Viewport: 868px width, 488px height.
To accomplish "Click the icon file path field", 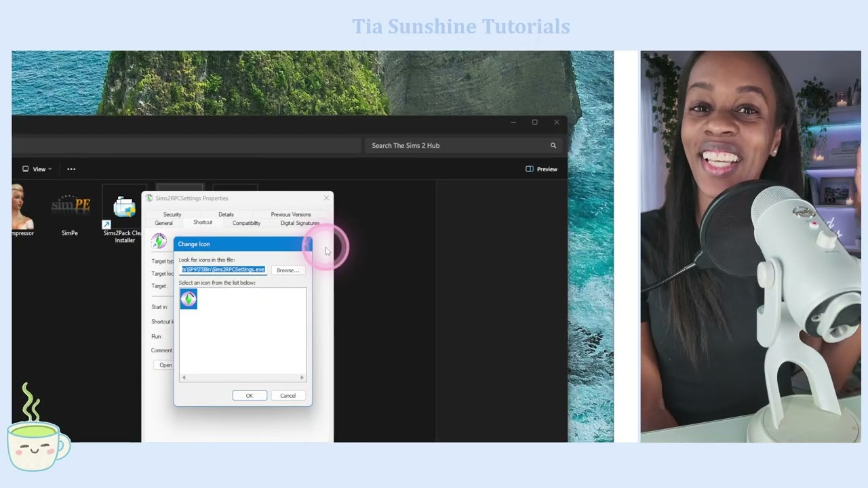I will coord(223,270).
